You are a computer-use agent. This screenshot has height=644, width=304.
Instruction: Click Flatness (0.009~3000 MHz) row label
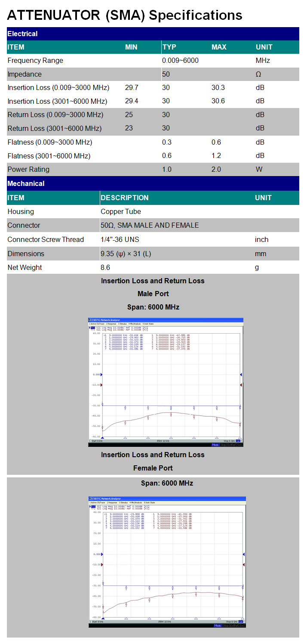tap(50, 142)
